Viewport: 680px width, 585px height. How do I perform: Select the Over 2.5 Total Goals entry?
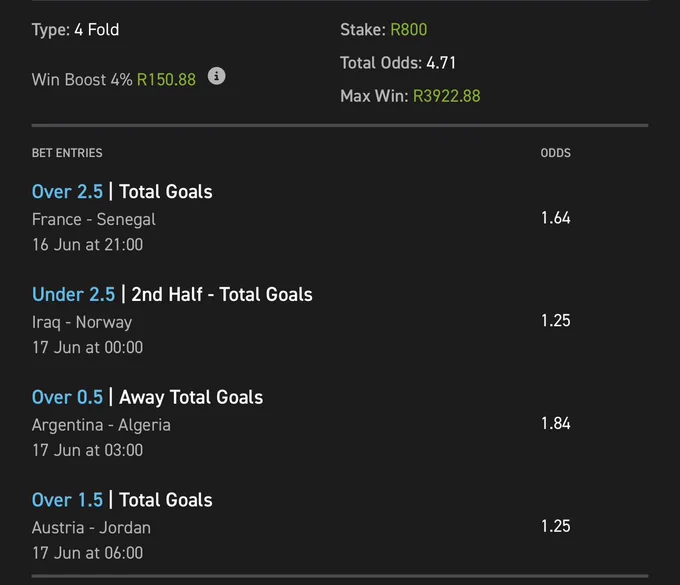[122, 192]
